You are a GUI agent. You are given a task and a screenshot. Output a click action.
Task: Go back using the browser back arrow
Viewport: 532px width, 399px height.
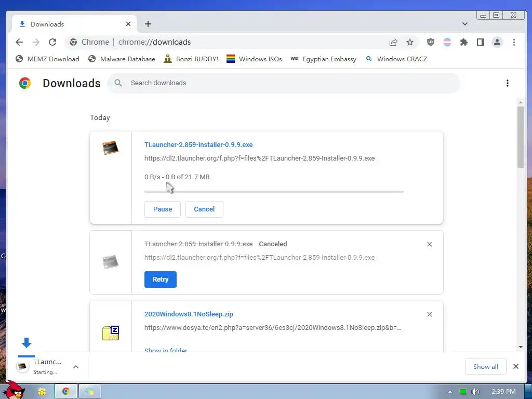19,42
